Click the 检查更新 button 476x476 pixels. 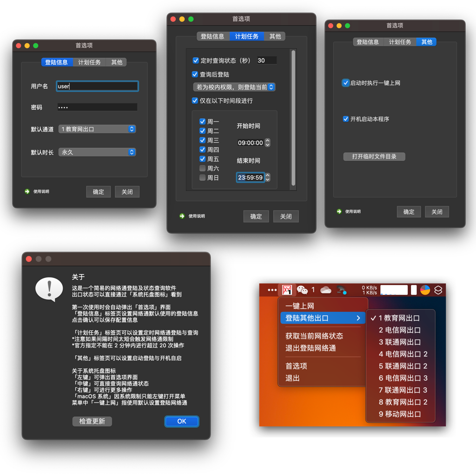[92, 421]
